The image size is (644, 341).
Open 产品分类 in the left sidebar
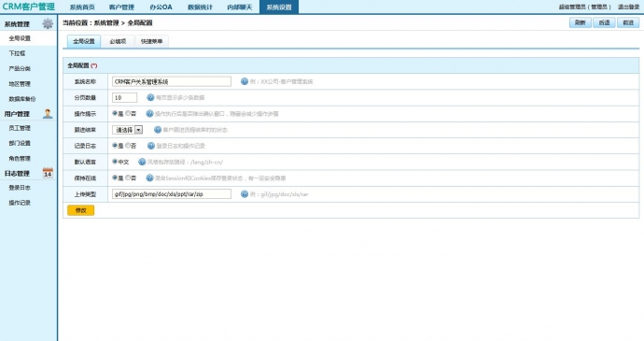[x=20, y=69]
